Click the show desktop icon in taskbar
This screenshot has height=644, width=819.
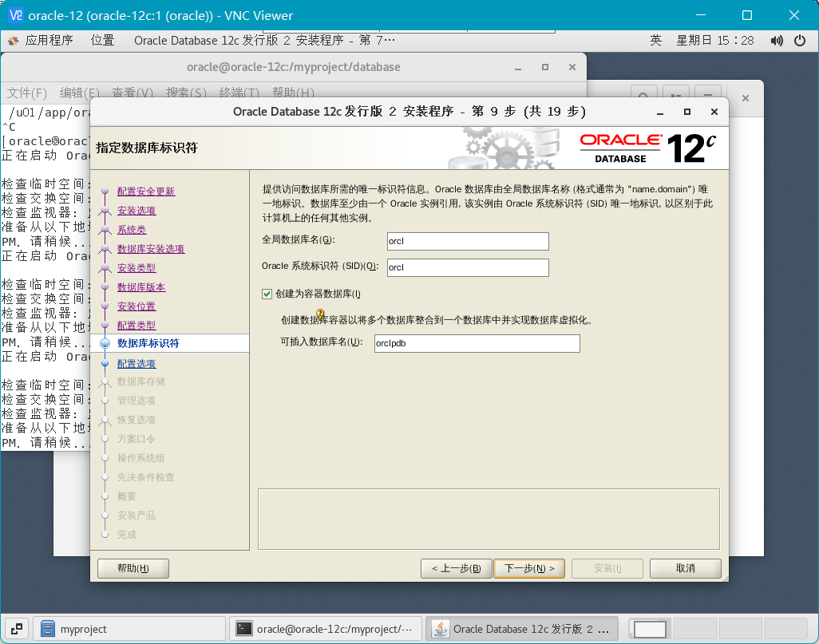click(x=17, y=629)
